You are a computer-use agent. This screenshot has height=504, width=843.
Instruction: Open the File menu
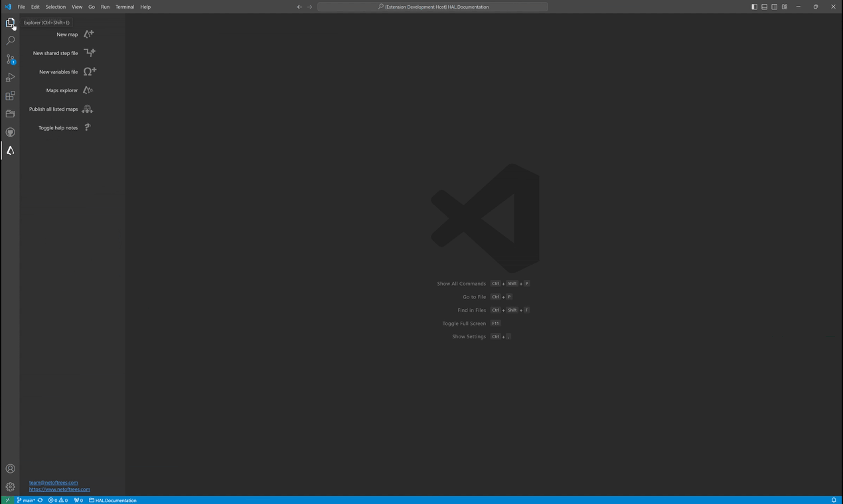click(x=21, y=7)
